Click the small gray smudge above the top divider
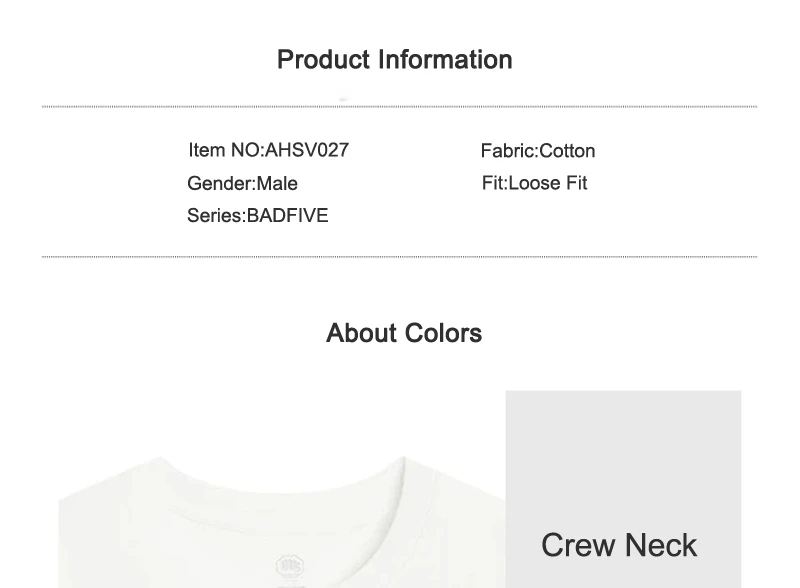 pyautogui.click(x=344, y=99)
